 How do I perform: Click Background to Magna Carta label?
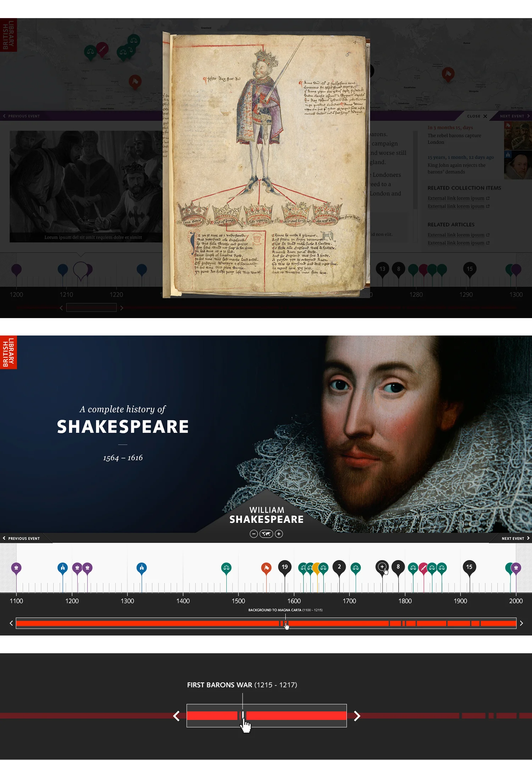click(286, 610)
